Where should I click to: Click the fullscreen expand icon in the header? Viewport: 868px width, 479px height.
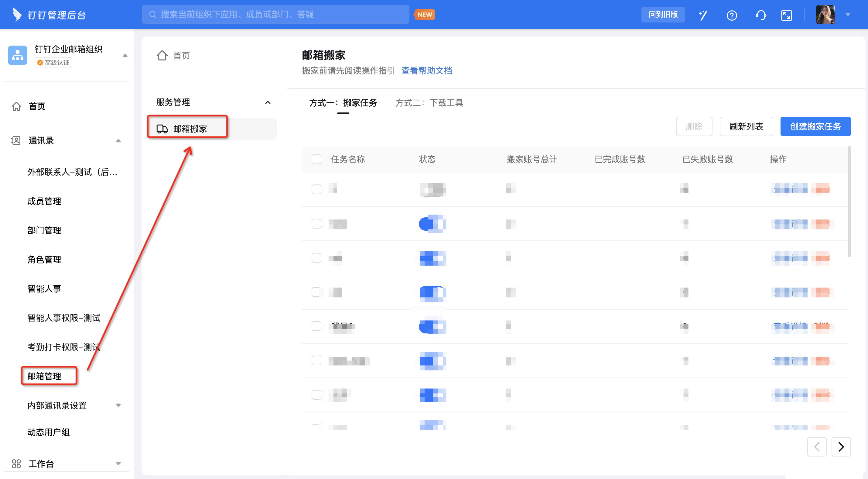tap(787, 15)
